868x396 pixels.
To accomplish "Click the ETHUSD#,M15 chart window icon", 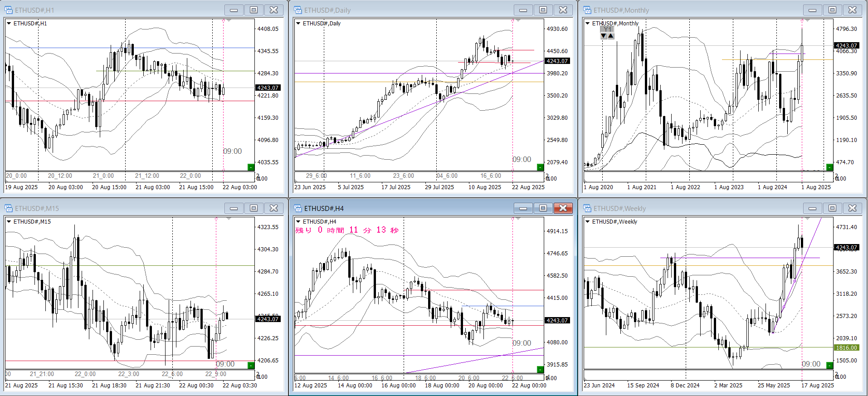I will 9,208.
